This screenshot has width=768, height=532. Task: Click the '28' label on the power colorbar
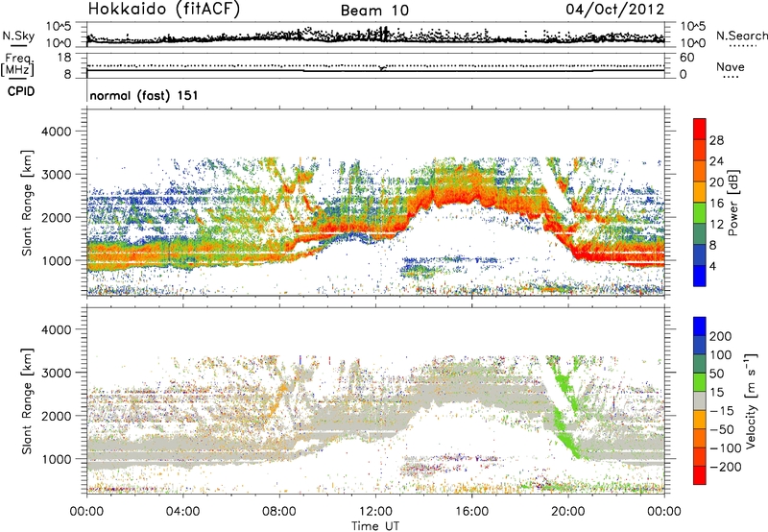716,140
